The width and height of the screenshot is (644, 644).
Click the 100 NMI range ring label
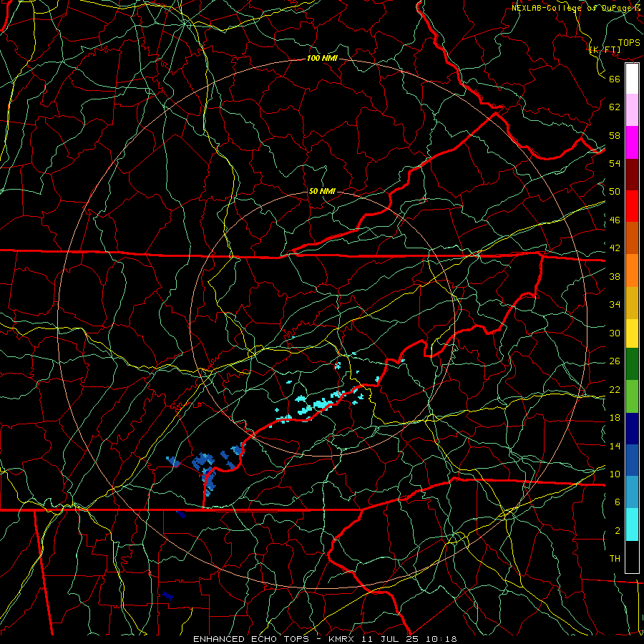point(322,58)
